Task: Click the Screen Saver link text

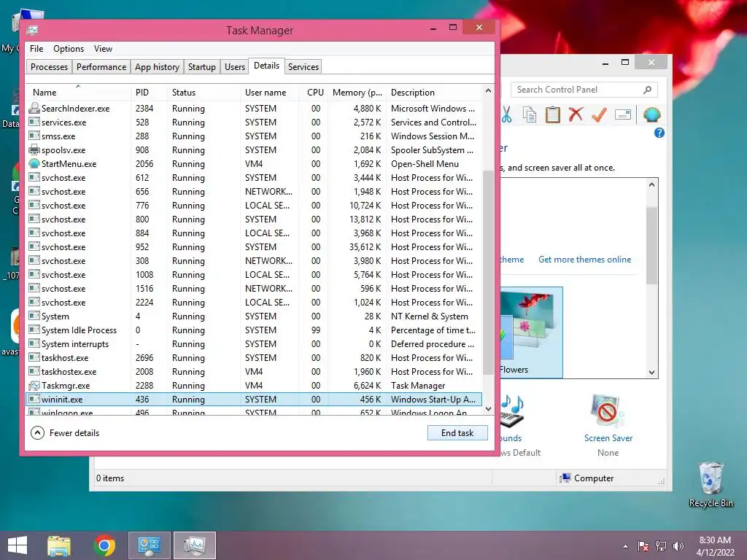Action: 608,438
